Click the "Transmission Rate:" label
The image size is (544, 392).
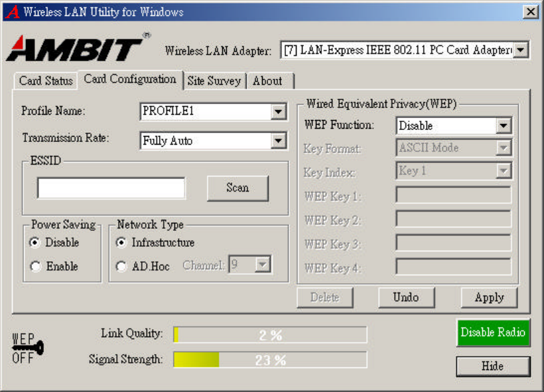point(66,138)
